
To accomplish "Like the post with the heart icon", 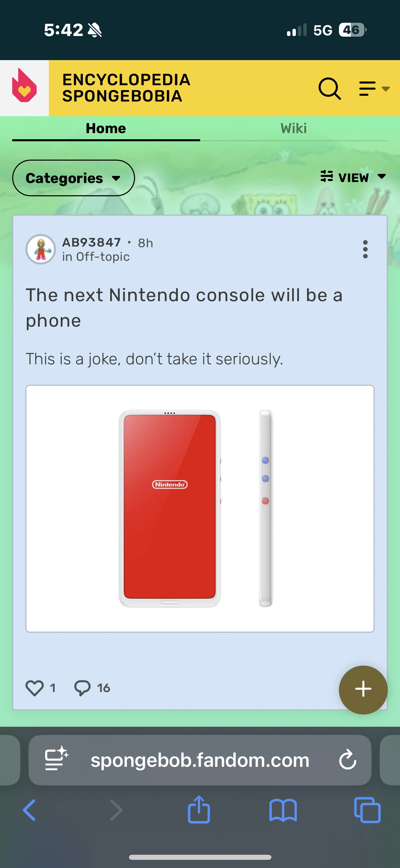I will pyautogui.click(x=35, y=688).
